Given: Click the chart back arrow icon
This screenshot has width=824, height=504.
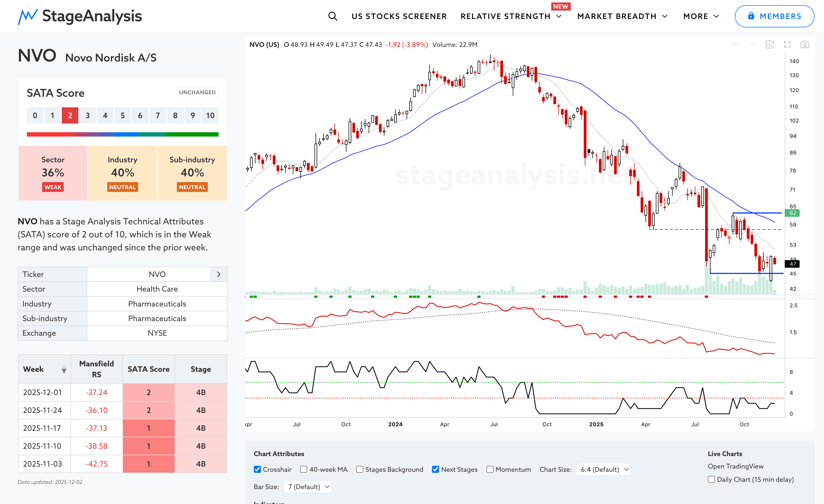Looking at the screenshot, I should [735, 44].
